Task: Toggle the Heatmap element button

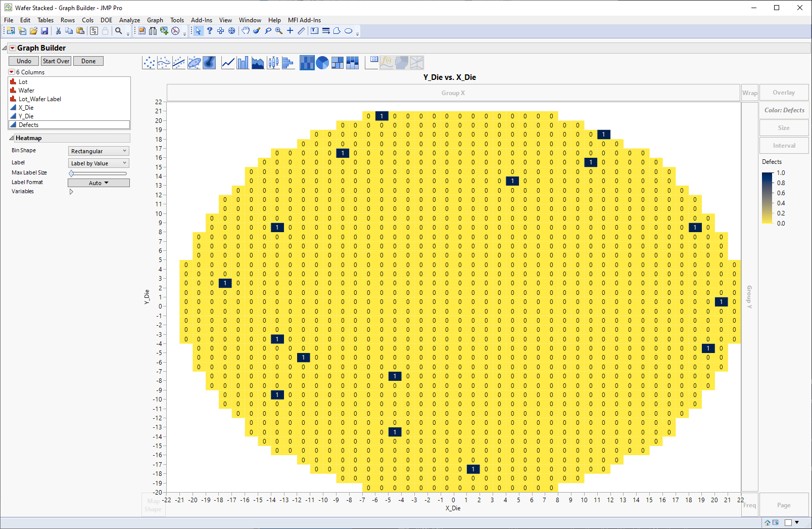Action: tap(307, 63)
